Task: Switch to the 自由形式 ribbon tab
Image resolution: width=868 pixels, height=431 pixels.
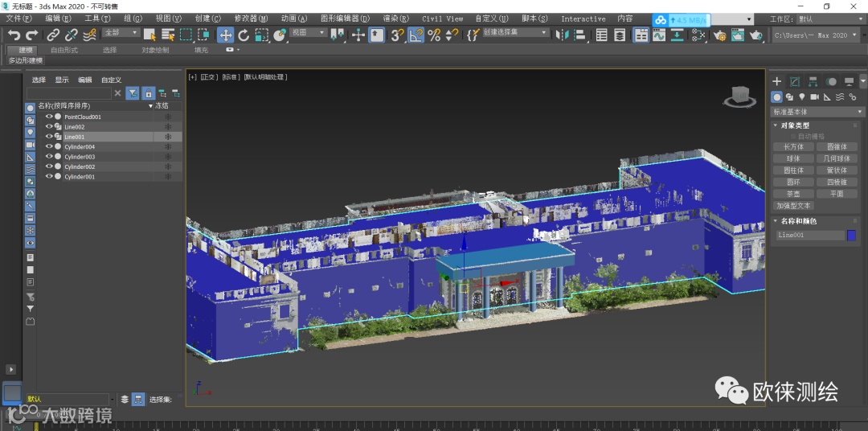Action: [x=64, y=50]
